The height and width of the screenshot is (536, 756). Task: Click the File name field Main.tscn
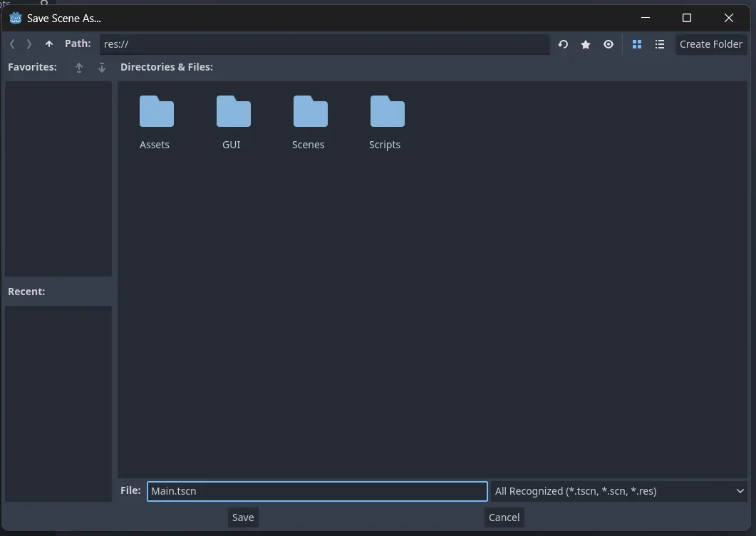pyautogui.click(x=317, y=491)
